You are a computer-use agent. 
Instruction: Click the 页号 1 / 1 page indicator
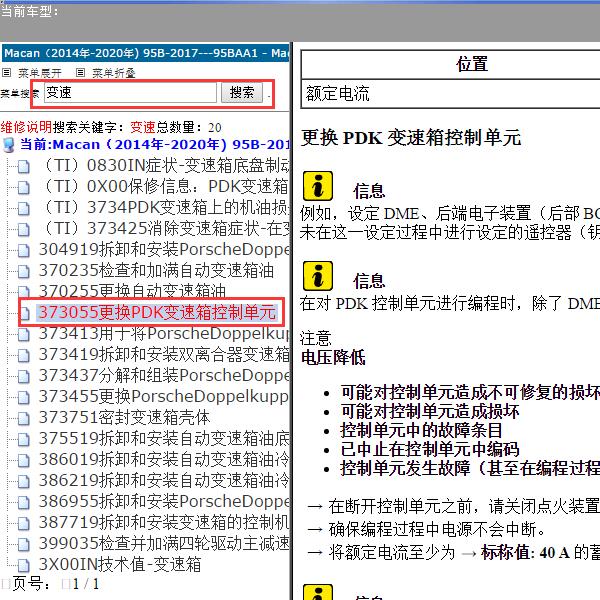pos(51,584)
